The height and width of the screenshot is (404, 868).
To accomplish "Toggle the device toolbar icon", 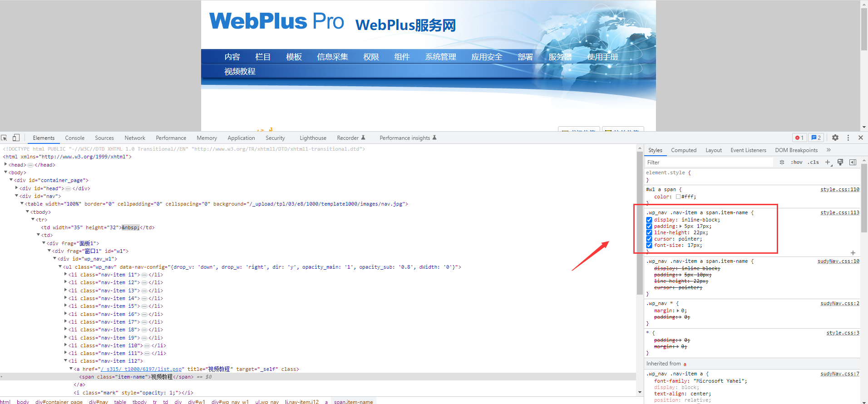I will coord(16,138).
